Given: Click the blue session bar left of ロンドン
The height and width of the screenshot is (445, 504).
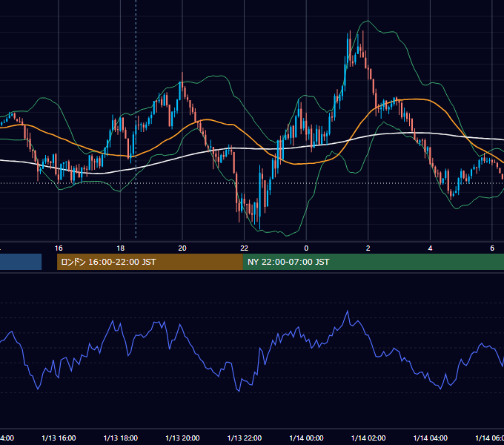Looking at the screenshot, I should tap(21, 262).
